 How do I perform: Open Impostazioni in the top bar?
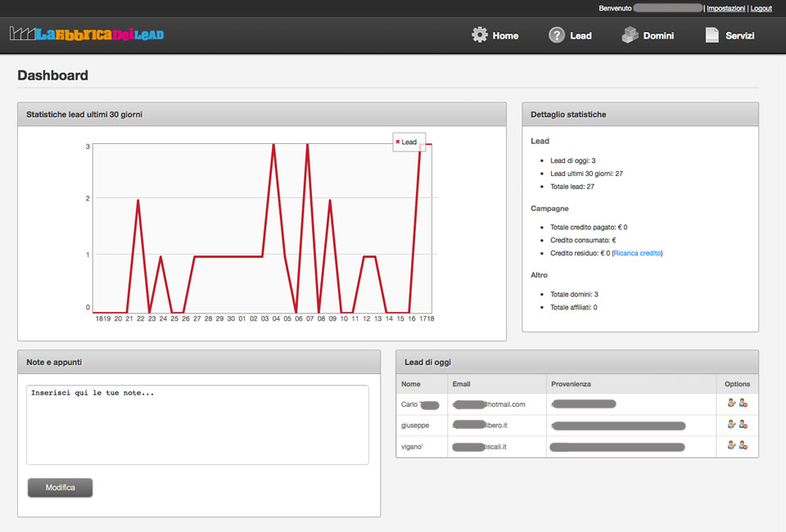click(x=725, y=8)
